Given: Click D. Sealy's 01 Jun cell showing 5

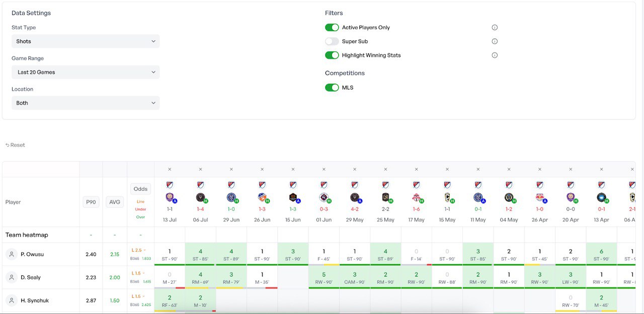Looking at the screenshot, I should pos(324,277).
